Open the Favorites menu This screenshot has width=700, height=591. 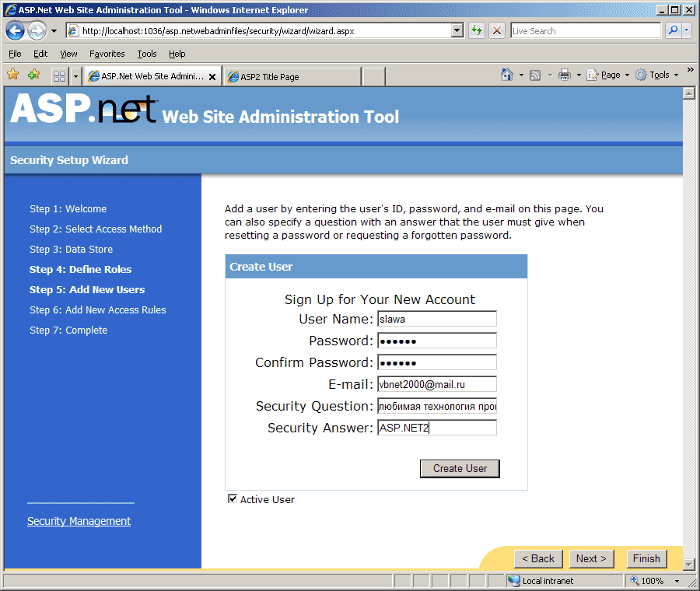pyautogui.click(x=107, y=54)
